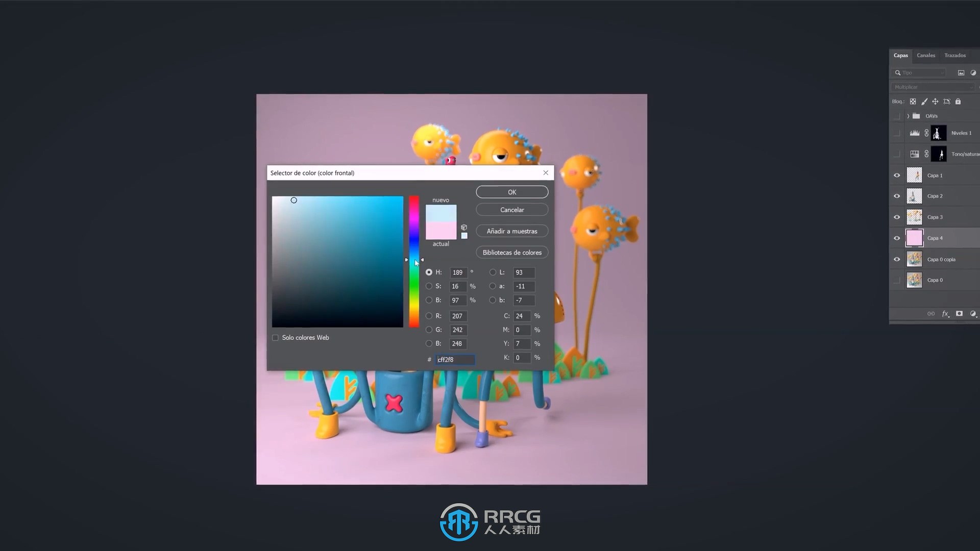Select the R red channel radio button

[428, 315]
